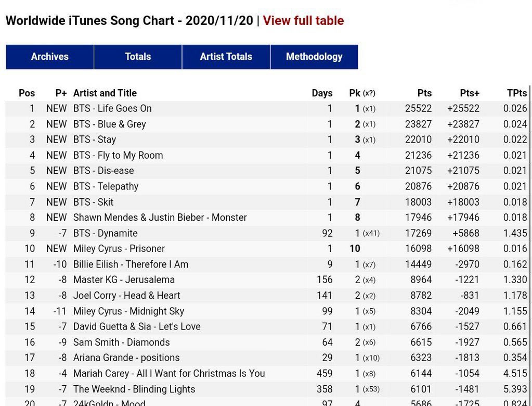This screenshot has height=406, width=532.
Task: Click the BTS - Dynamite song title
Action: [x=106, y=233]
